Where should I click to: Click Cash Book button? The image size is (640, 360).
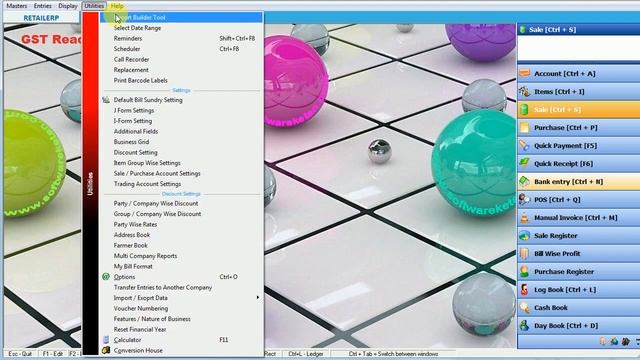coord(578,307)
